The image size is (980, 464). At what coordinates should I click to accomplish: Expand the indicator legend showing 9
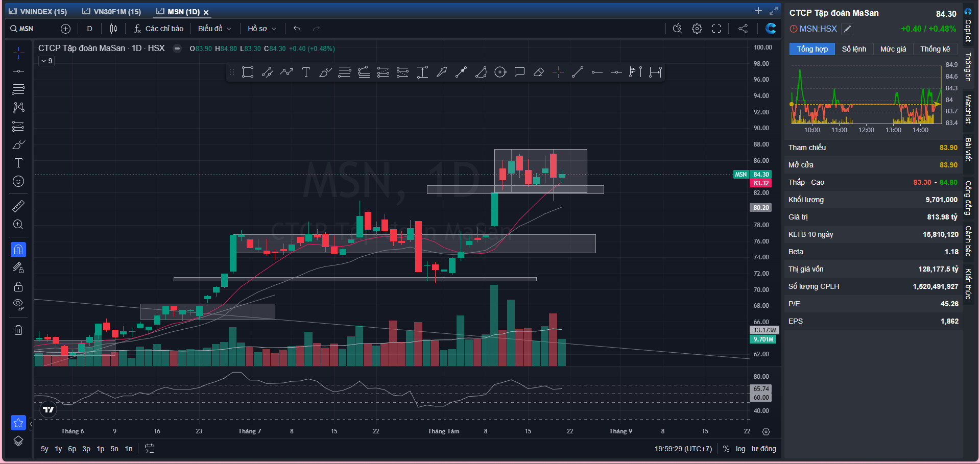click(46, 61)
